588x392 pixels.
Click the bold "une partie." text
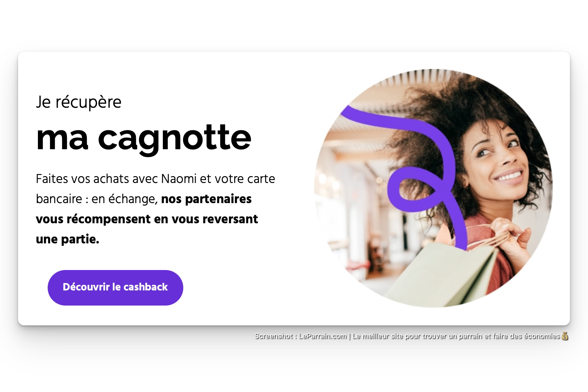68,239
